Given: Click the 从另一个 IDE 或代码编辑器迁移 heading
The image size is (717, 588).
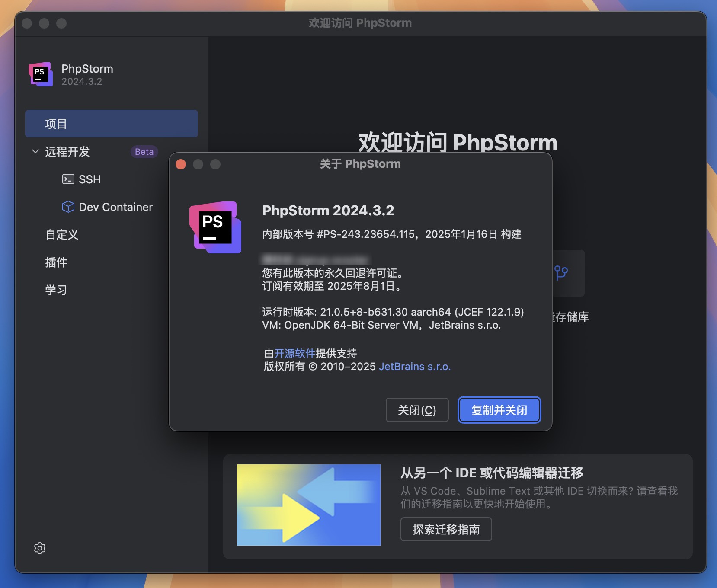Looking at the screenshot, I should click(x=492, y=473).
